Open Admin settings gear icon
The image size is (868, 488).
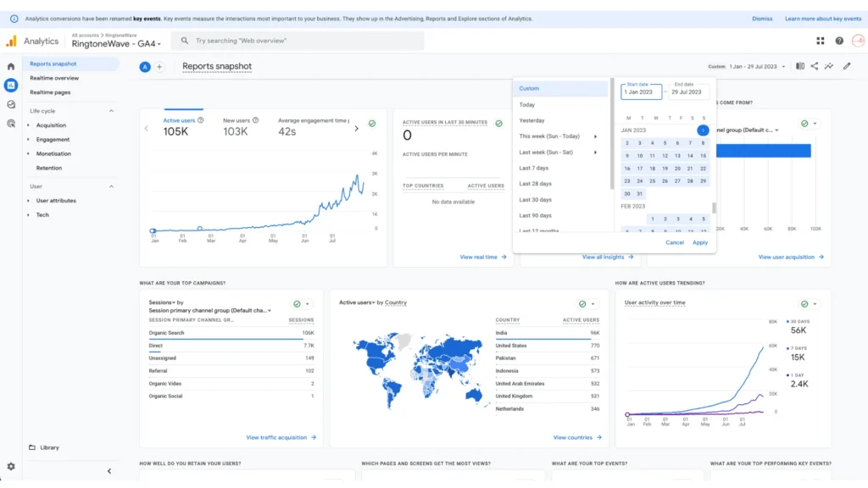pos(10,467)
